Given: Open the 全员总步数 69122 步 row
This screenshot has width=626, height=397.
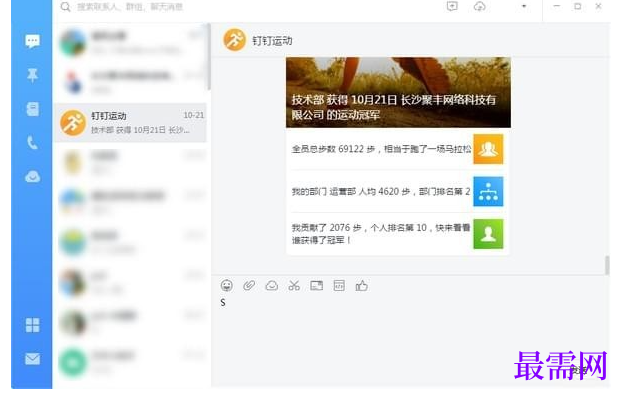Looking at the screenshot, I should pos(398,149).
